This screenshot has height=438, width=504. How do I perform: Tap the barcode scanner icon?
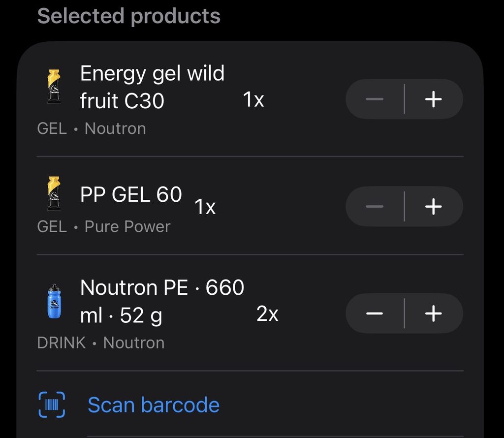click(x=52, y=405)
